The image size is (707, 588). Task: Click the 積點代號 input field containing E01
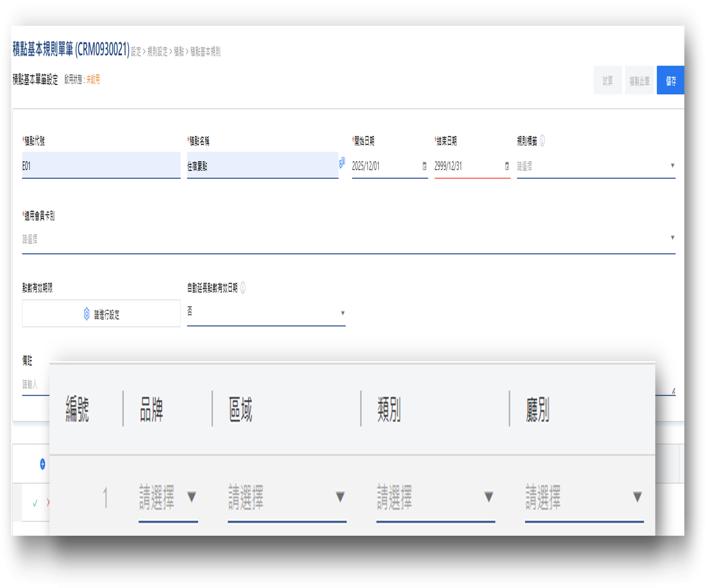click(x=101, y=166)
